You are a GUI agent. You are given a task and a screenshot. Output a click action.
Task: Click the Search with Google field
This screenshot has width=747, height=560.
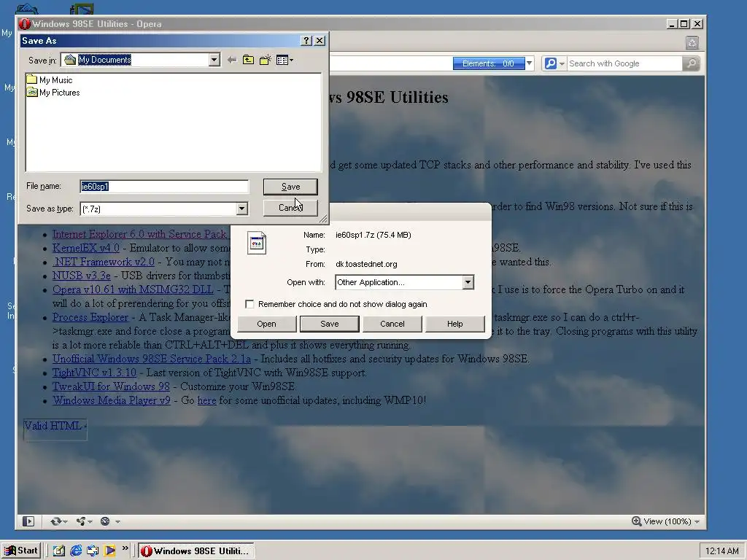pyautogui.click(x=624, y=63)
